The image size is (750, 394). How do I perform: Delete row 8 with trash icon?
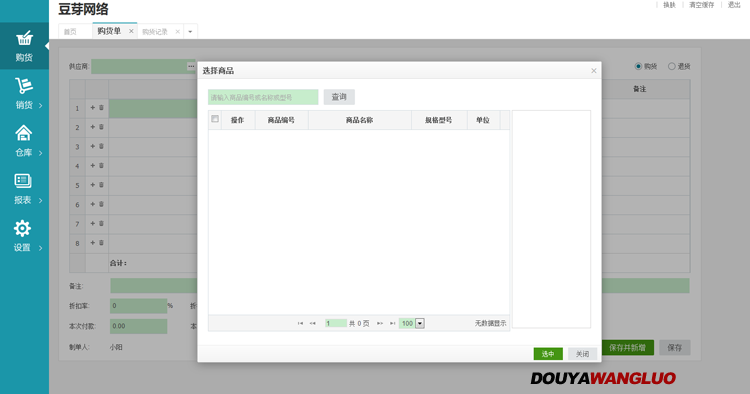click(101, 242)
